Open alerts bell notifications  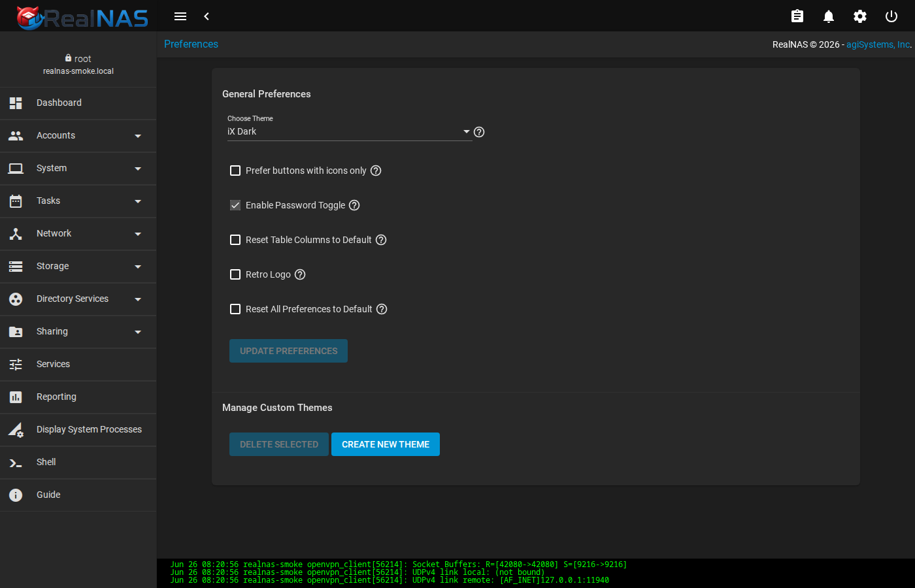coord(829,16)
